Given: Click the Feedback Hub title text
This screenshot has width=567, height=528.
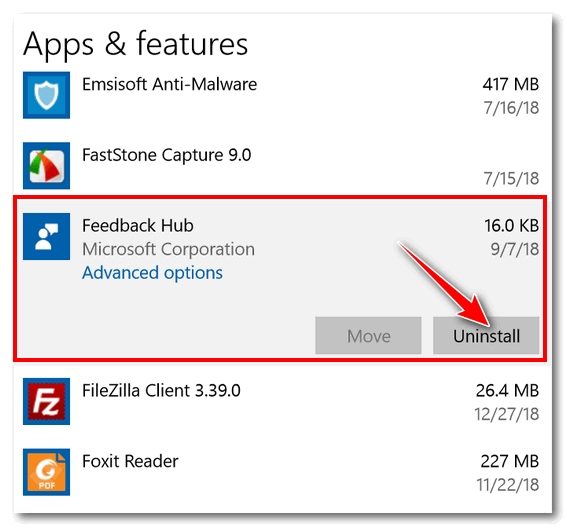Looking at the screenshot, I should (x=137, y=226).
